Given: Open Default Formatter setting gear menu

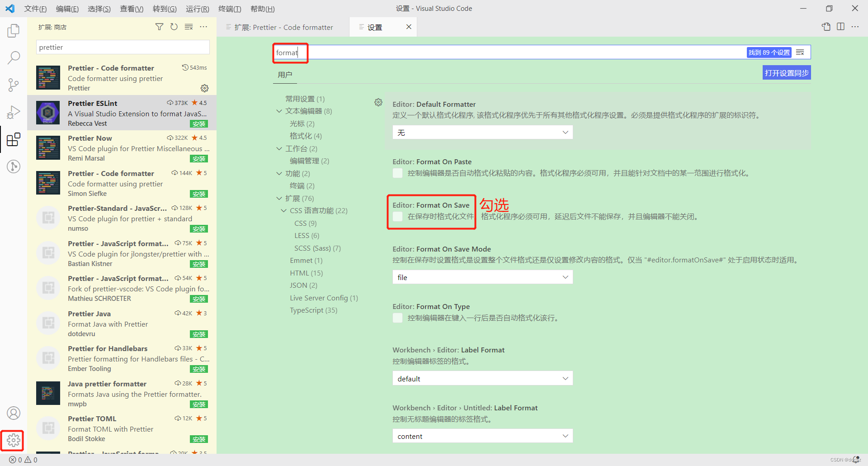Looking at the screenshot, I should click(x=378, y=102).
